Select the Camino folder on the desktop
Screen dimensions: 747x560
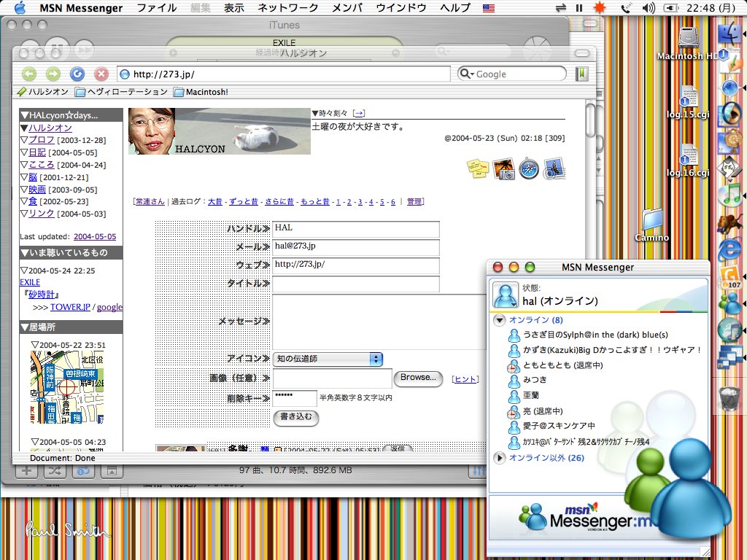tap(651, 225)
